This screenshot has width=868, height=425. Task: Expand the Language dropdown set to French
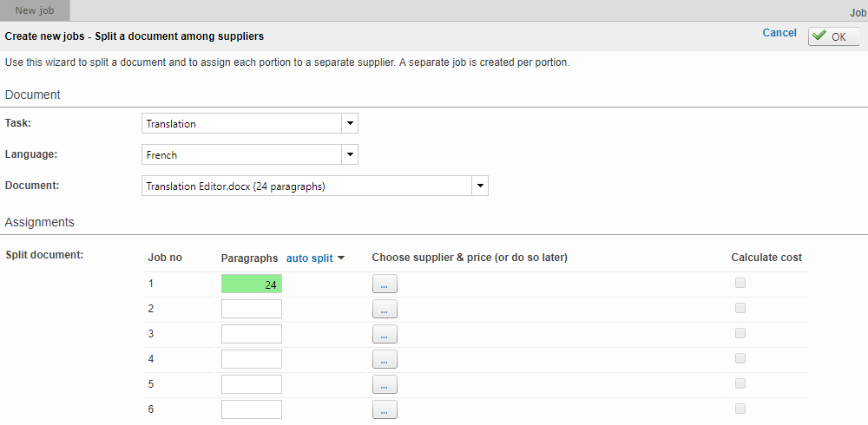pyautogui.click(x=350, y=154)
